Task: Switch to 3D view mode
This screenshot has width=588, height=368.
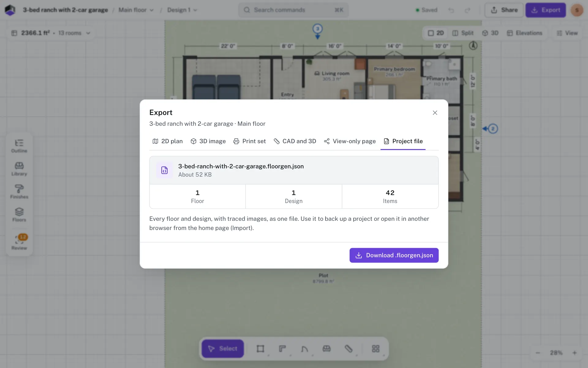Action: (x=490, y=33)
